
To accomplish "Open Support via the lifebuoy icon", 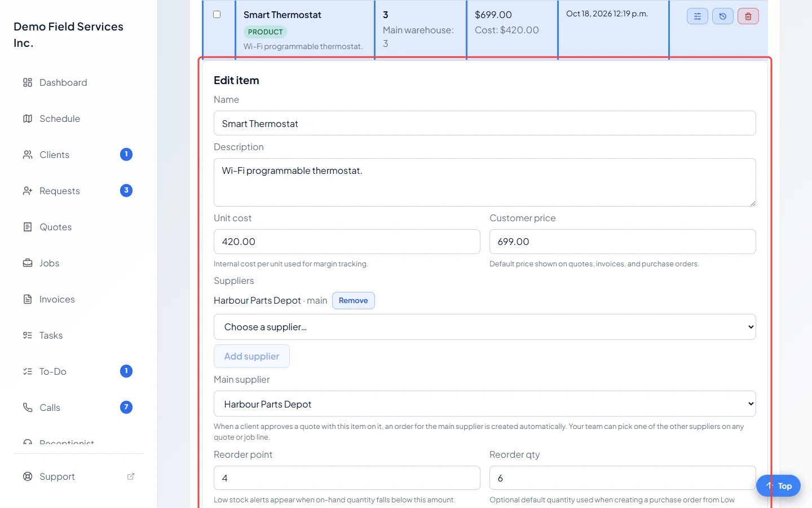I will pos(28,476).
